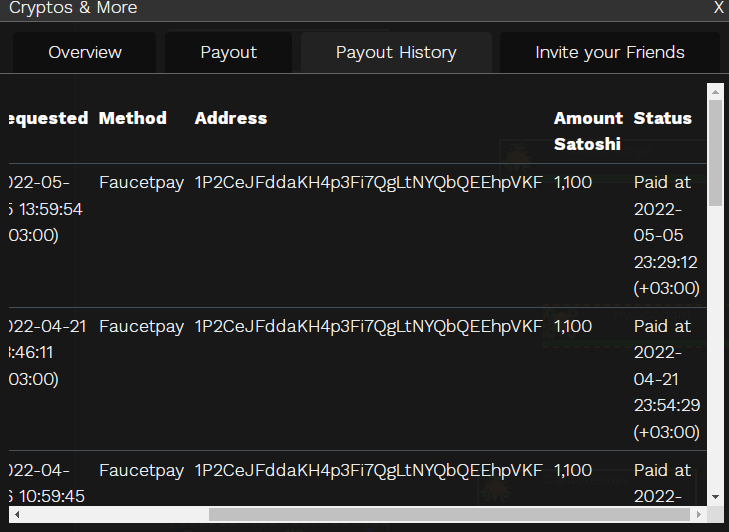Click the horizontal scrollbar left arrow
This screenshot has height=532, width=729.
pyautogui.click(x=17, y=514)
